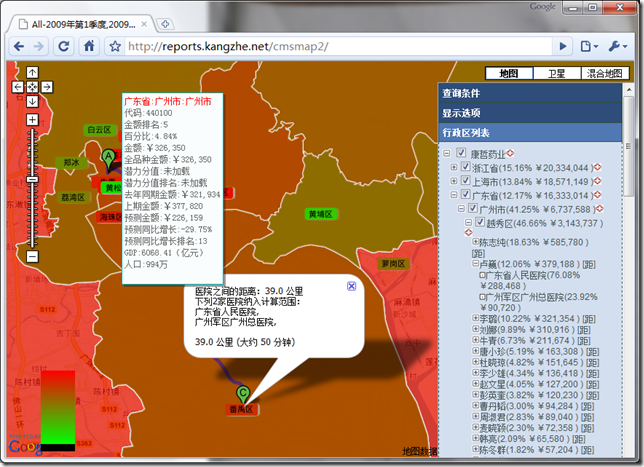Click the map zoom slider handle
Viewport: 644px width, 467px height.
coord(32,179)
